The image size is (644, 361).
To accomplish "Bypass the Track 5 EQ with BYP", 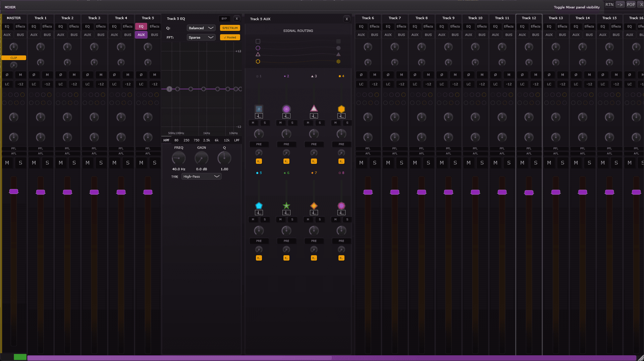I will 224,19.
